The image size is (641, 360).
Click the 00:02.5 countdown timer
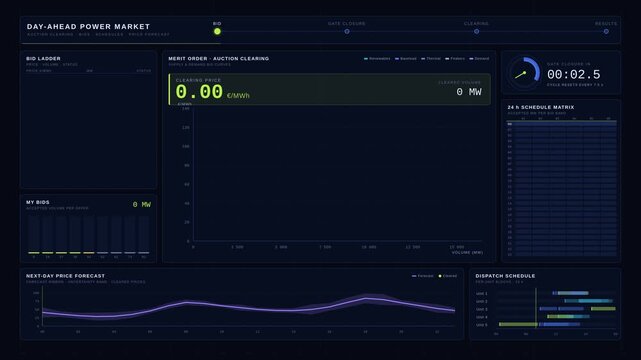pyautogui.click(x=574, y=74)
